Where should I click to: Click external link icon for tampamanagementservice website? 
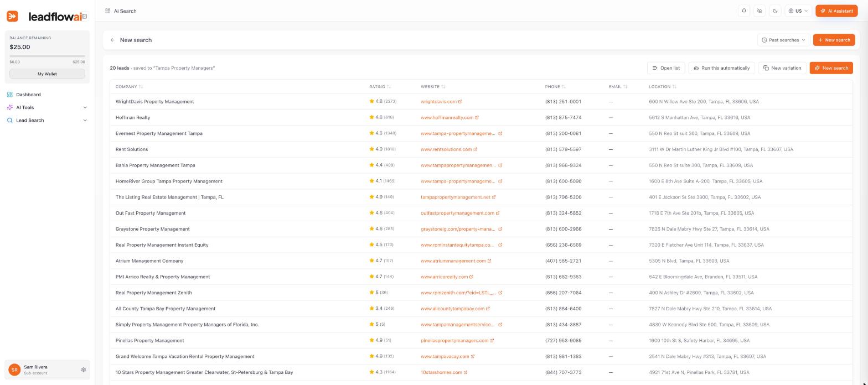pyautogui.click(x=500, y=325)
